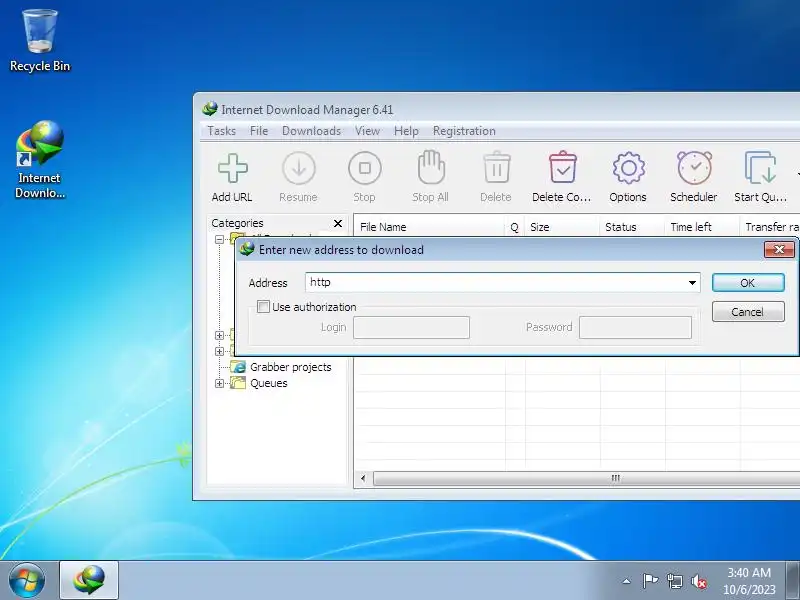Click the Q column header

click(x=515, y=227)
